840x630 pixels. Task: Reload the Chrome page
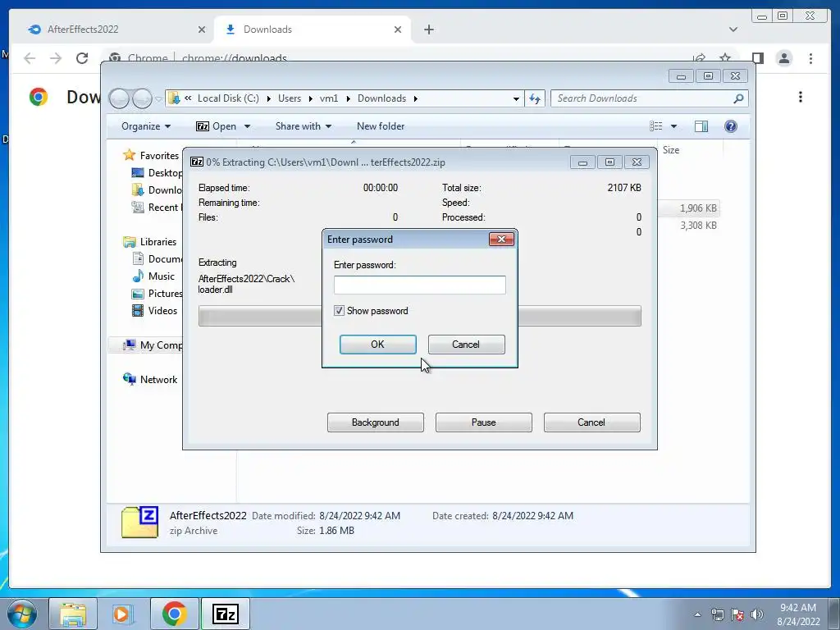(82, 58)
